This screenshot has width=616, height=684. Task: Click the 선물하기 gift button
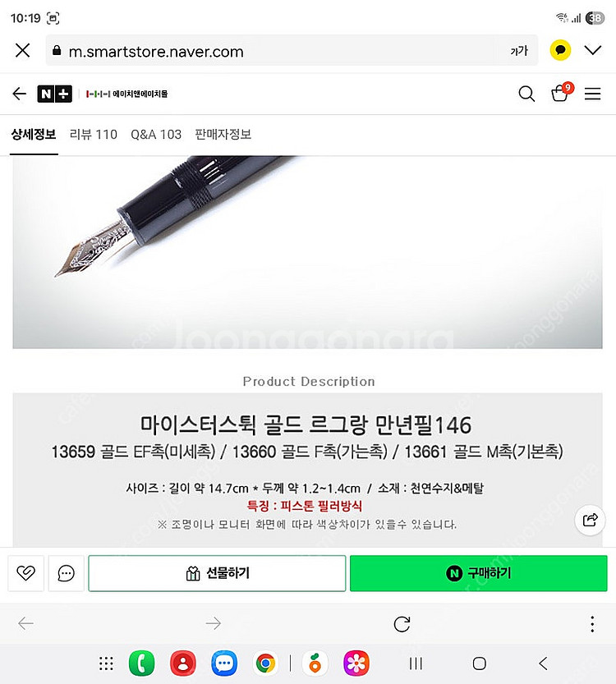click(218, 573)
